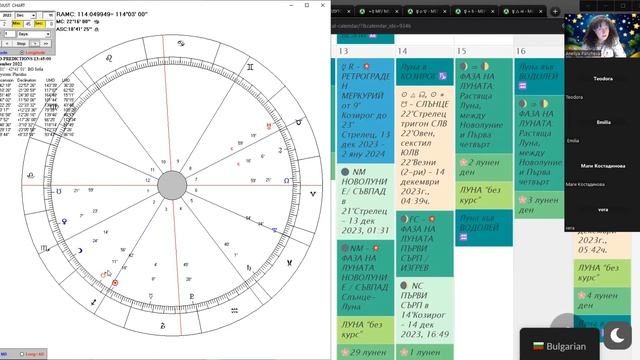Switch to the third browser tab
The image size is (640, 360).
point(427,11)
